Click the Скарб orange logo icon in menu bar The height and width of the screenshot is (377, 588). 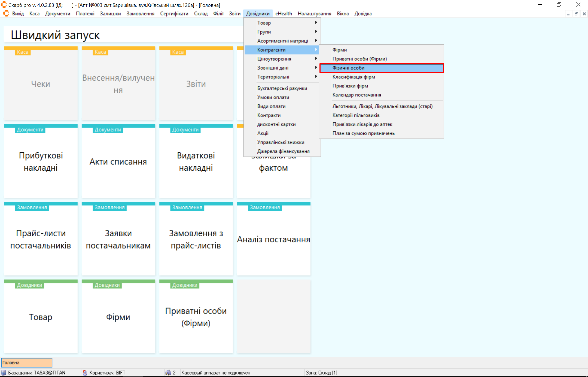coord(6,13)
